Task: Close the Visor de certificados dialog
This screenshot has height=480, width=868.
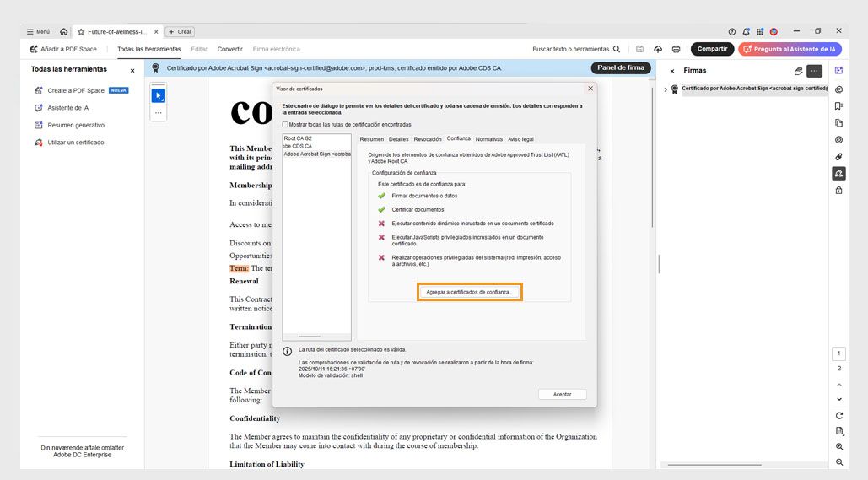Action: (x=590, y=89)
